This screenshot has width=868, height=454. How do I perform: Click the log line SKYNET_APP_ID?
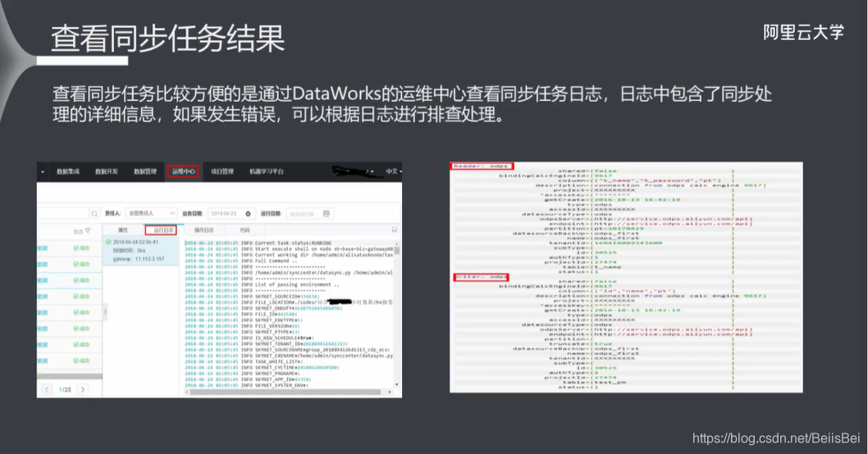click(x=248, y=379)
